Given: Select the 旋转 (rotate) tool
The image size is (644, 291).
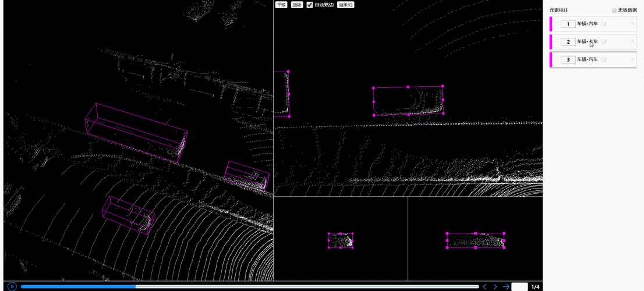Looking at the screenshot, I should 297,5.
